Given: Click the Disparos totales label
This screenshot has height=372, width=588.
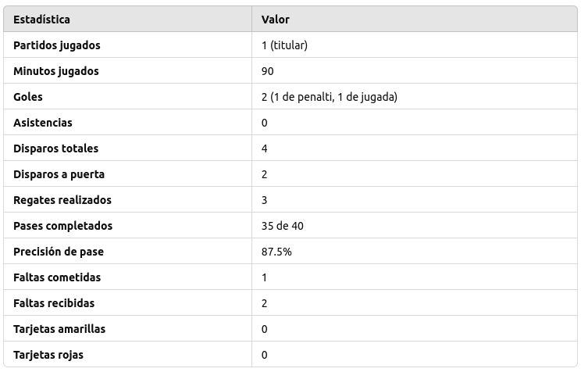Looking at the screenshot, I should (56, 148).
